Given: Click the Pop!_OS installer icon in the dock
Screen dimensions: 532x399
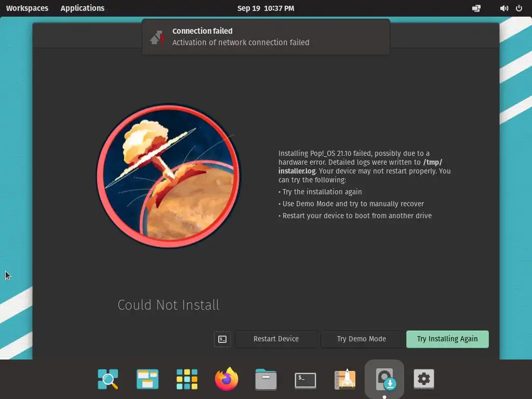Looking at the screenshot, I should (384, 379).
